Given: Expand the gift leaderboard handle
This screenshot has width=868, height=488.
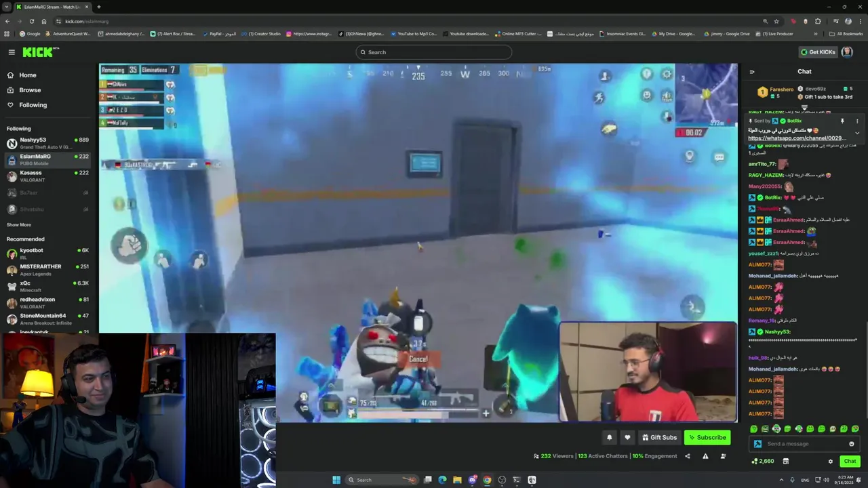Looking at the screenshot, I should click(x=804, y=107).
